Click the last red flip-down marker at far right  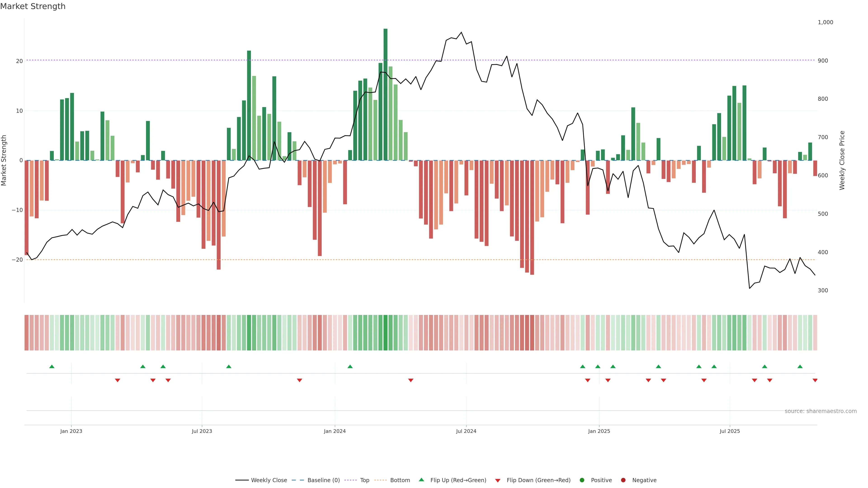tap(815, 380)
